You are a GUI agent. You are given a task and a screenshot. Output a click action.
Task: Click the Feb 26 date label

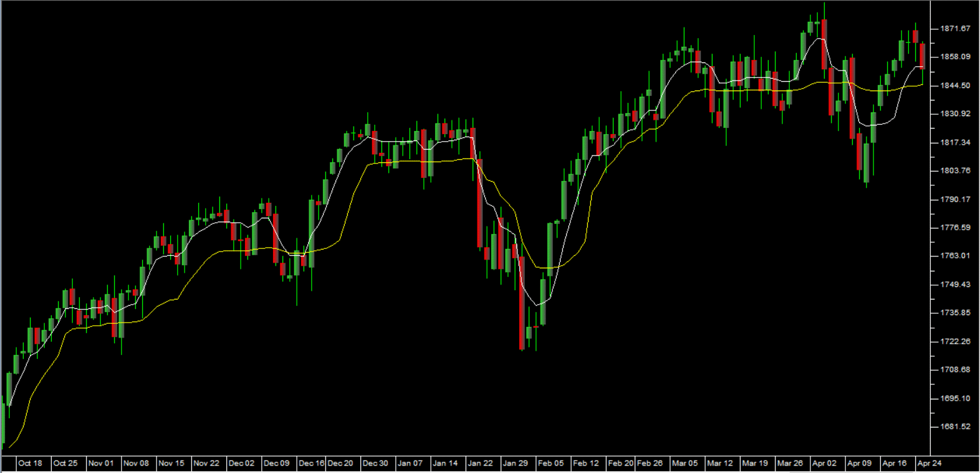tap(650, 463)
